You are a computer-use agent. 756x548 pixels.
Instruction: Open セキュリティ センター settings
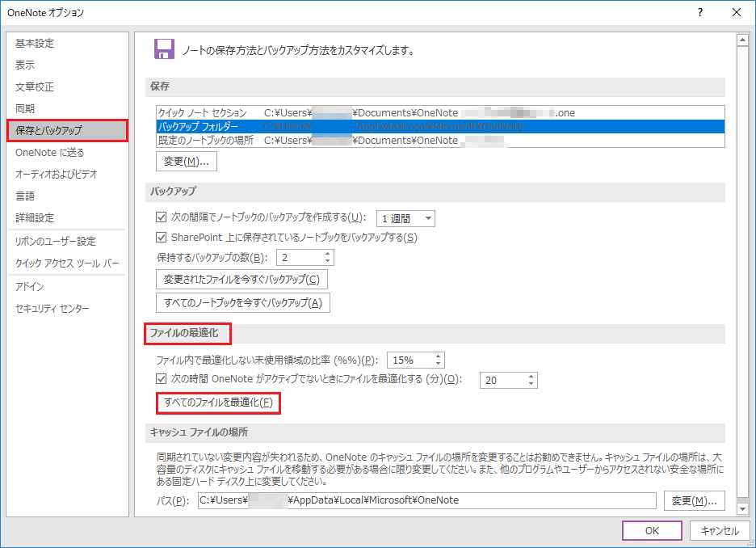[x=52, y=308]
